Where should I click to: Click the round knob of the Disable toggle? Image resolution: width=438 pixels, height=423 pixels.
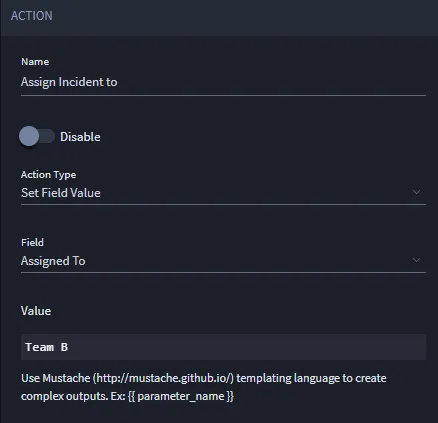click(29, 136)
